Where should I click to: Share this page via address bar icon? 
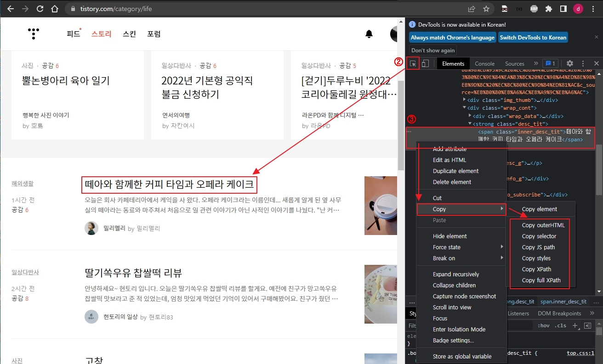(x=472, y=9)
